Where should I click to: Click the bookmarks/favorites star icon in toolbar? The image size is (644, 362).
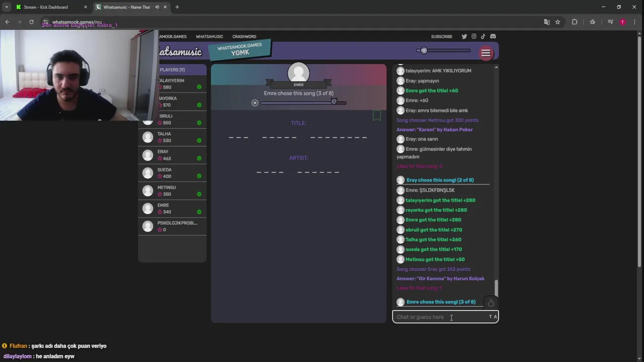point(592,22)
